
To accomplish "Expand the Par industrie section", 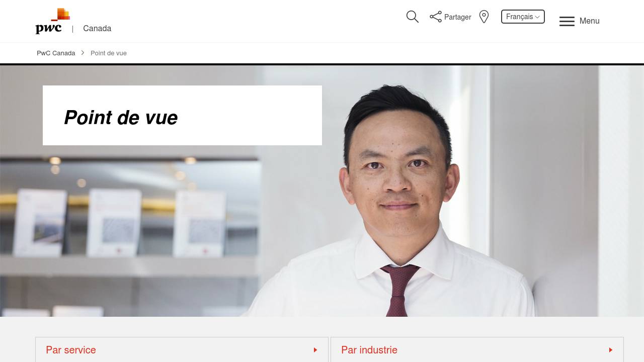I will [477, 349].
